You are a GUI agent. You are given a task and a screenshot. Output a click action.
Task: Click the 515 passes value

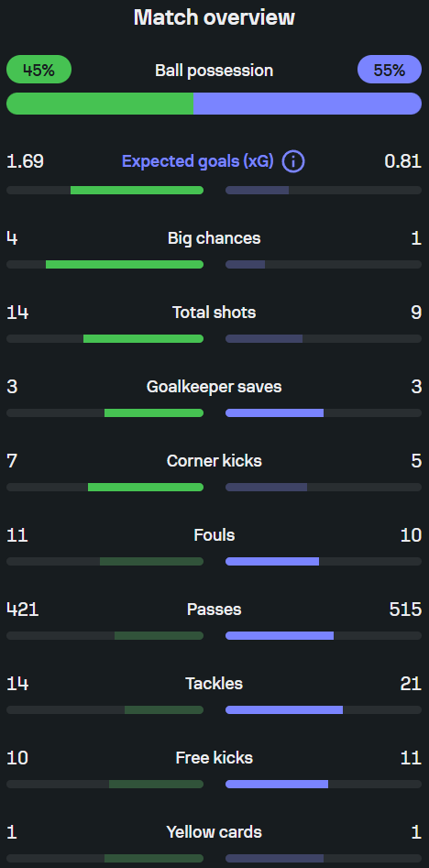[405, 609]
